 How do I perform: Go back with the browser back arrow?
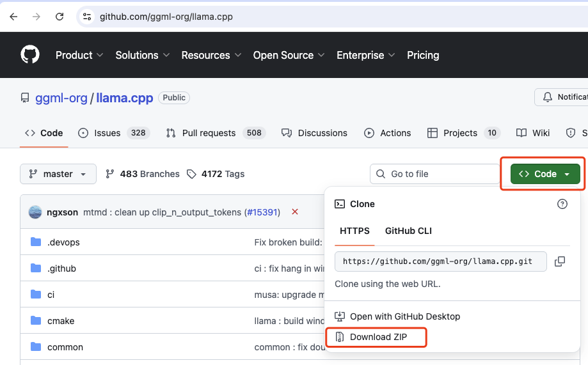pyautogui.click(x=14, y=17)
